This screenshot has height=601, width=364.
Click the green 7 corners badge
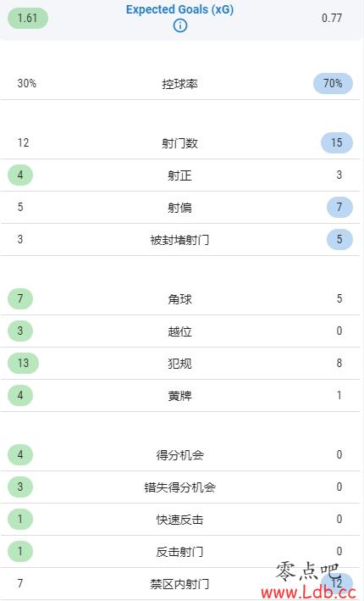click(20, 298)
